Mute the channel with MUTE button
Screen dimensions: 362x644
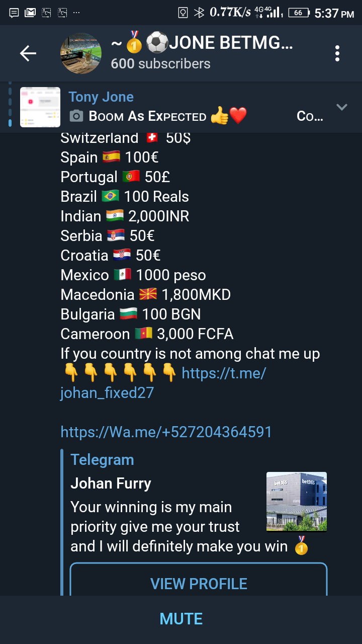pos(181,619)
